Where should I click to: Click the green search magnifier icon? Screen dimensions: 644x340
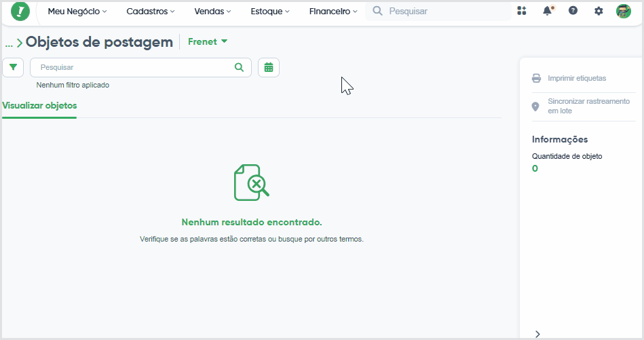pyautogui.click(x=239, y=67)
